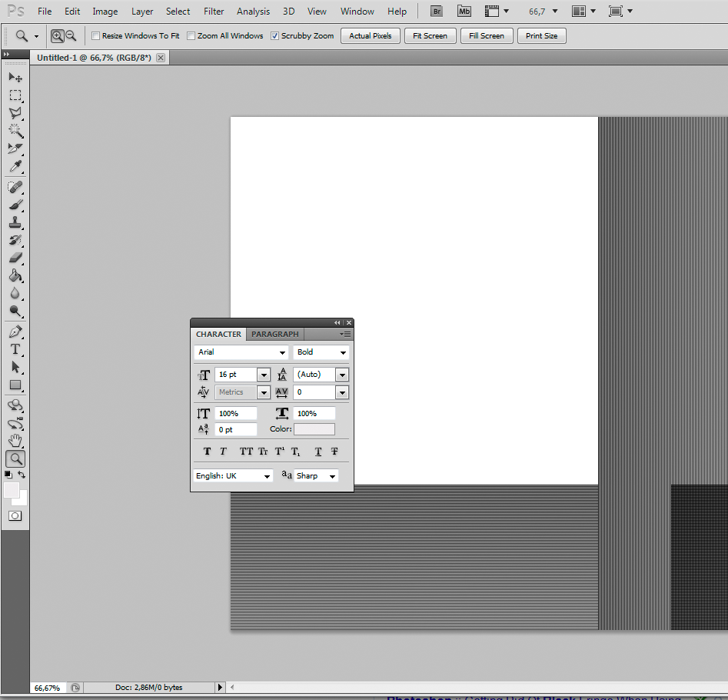Launch Adobe Bridge from application bar
Screen dimensions: 728x700
437,12
